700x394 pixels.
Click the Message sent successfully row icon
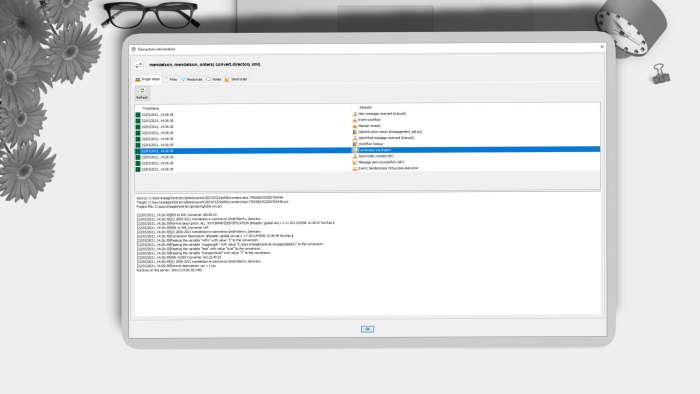tap(355, 162)
